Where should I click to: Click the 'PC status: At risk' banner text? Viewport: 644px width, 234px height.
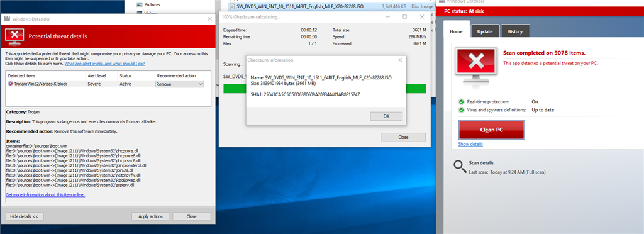coord(465,11)
